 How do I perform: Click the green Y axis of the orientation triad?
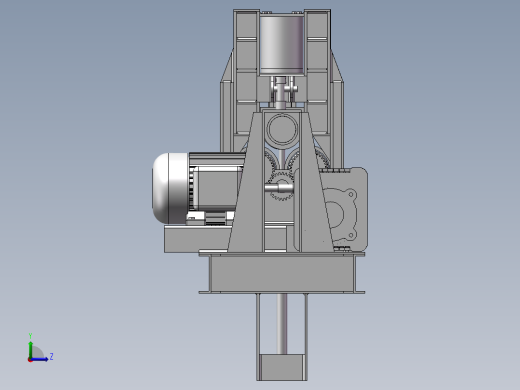pyautogui.click(x=30, y=349)
